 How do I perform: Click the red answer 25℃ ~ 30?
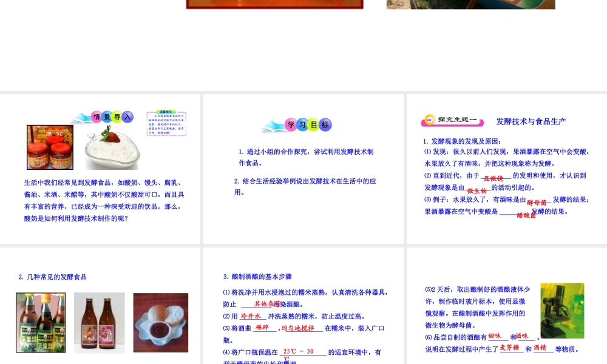pos(298,352)
